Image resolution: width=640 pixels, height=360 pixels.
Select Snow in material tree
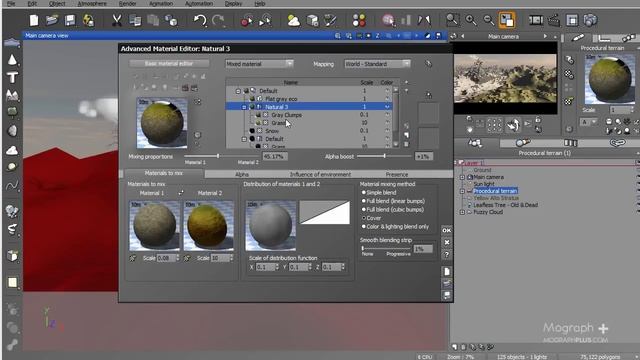tap(272, 131)
